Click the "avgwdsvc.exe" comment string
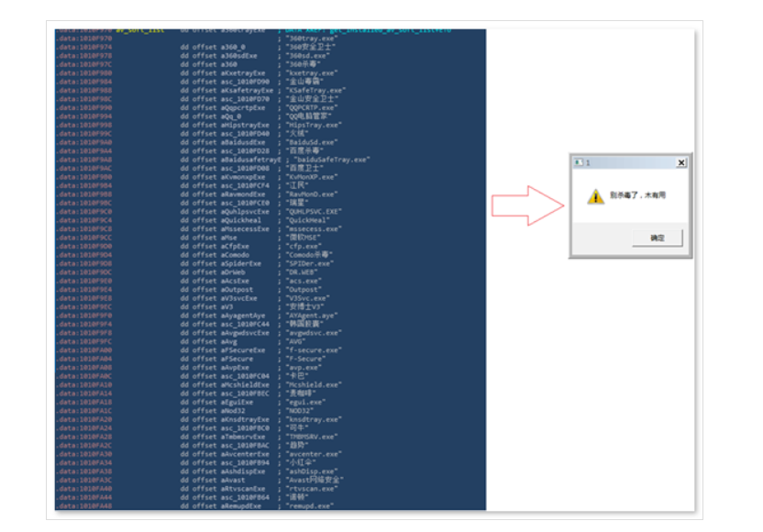763x532 pixels. point(314,333)
